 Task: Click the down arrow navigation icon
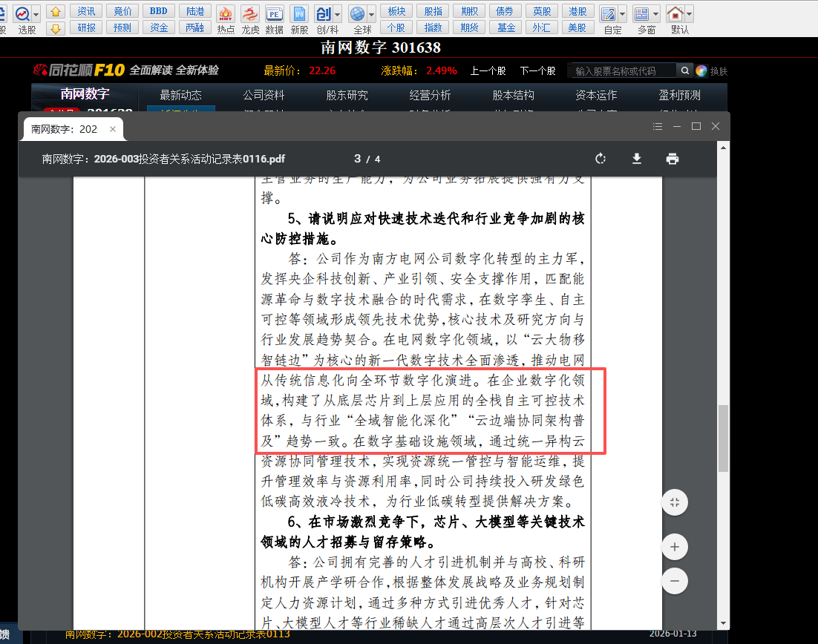pyautogui.click(x=55, y=28)
